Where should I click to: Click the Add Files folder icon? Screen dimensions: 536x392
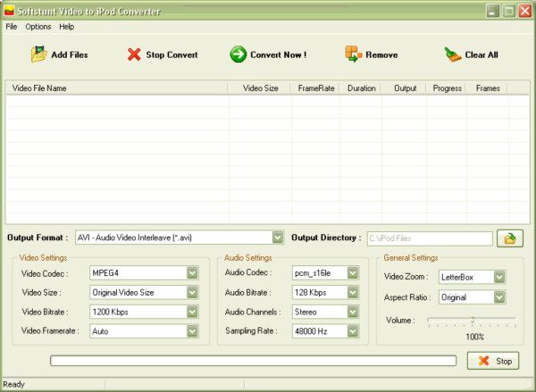point(38,54)
